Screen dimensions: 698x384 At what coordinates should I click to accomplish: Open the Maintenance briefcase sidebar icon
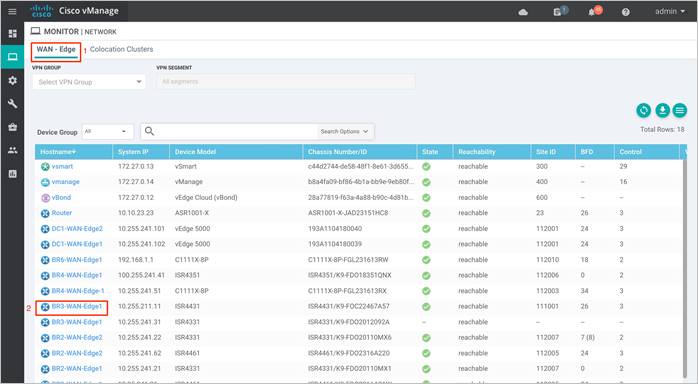pyautogui.click(x=12, y=127)
